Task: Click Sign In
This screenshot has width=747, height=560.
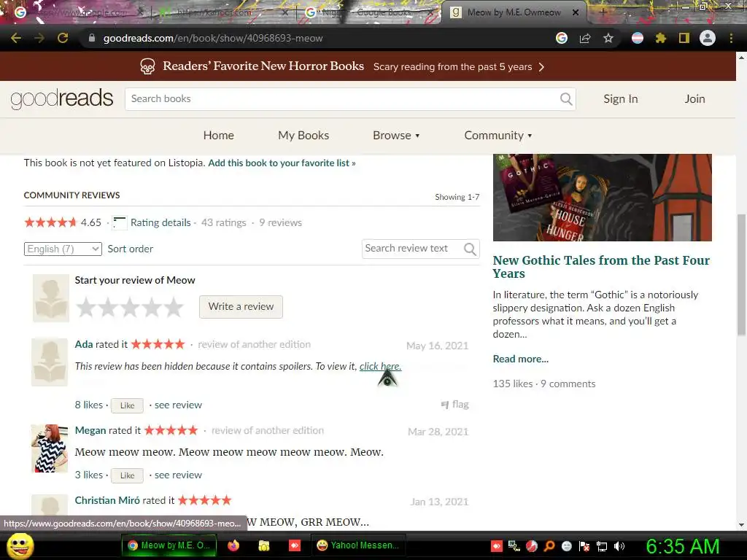Action: [620, 99]
